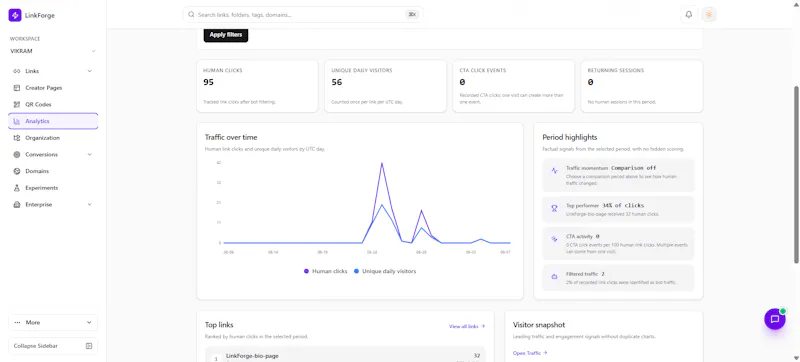This screenshot has width=800, height=362.
Task: Click the Collapse Sidebar panel icon
Action: [x=89, y=346]
